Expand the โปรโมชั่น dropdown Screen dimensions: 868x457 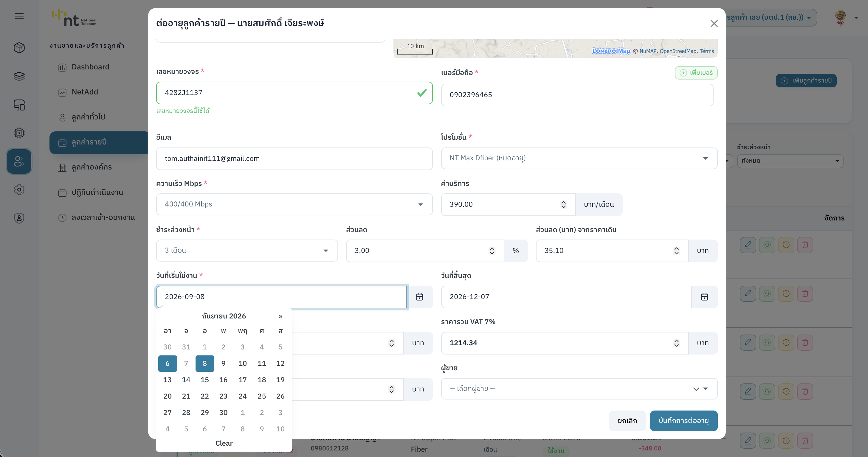coord(579,158)
